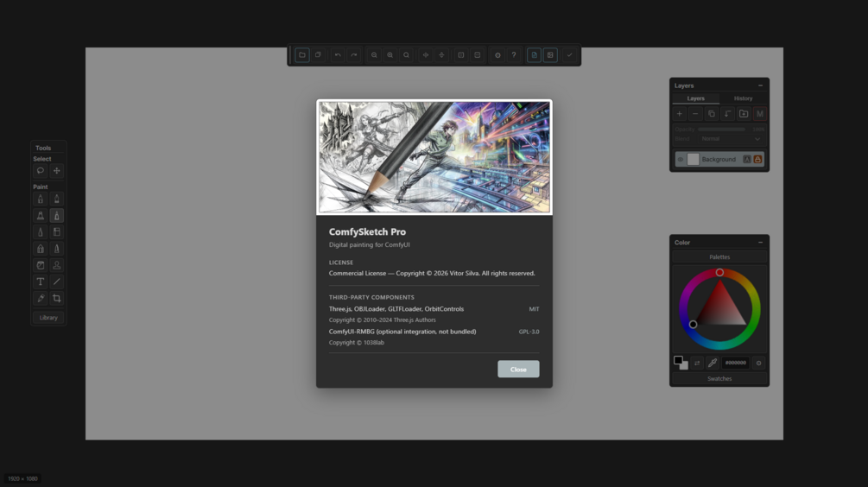Image resolution: width=868 pixels, height=487 pixels.
Task: Open the Blend mode dropdown showing Normal
Action: (731, 139)
